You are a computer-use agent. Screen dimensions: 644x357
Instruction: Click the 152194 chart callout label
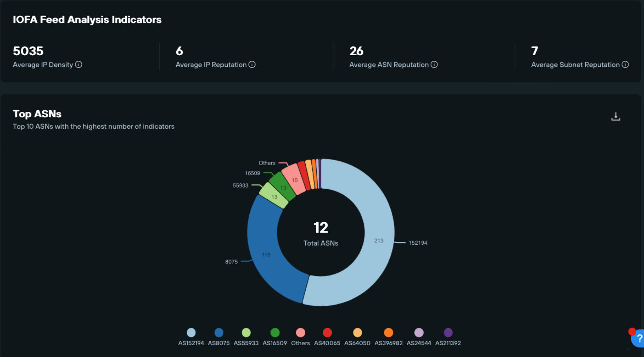click(418, 243)
